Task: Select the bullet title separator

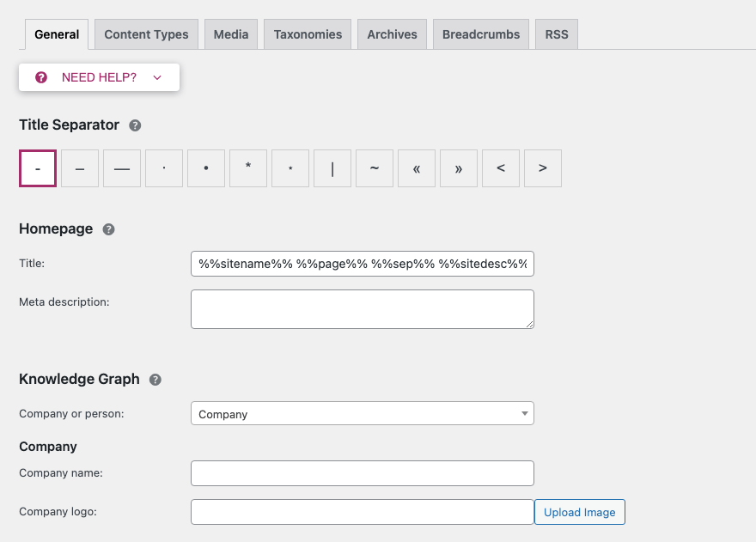Action: coord(206,168)
